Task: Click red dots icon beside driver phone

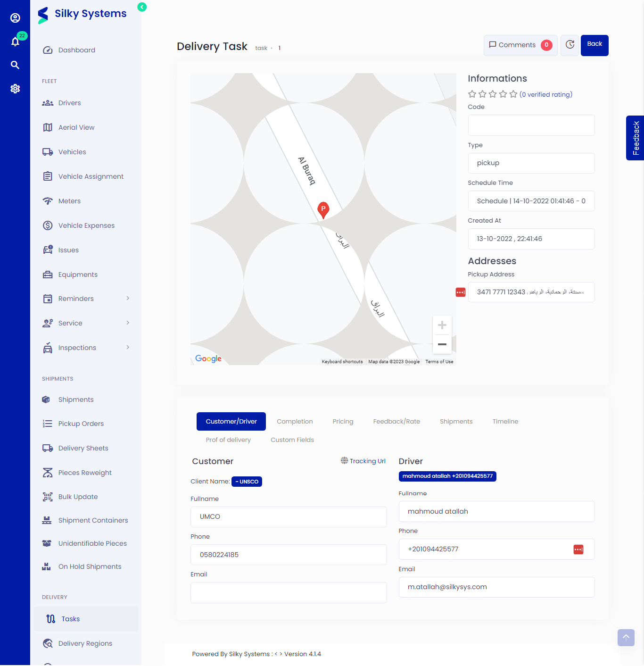Action: 578,549
